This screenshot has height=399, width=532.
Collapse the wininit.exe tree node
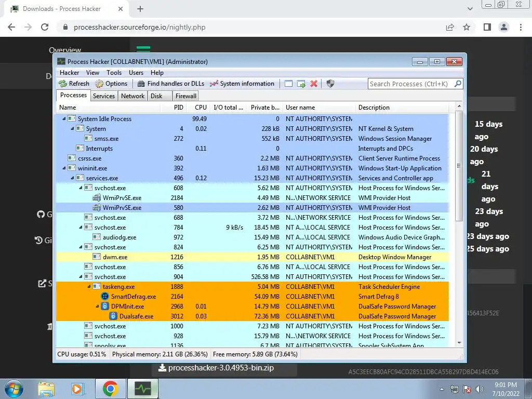point(64,168)
